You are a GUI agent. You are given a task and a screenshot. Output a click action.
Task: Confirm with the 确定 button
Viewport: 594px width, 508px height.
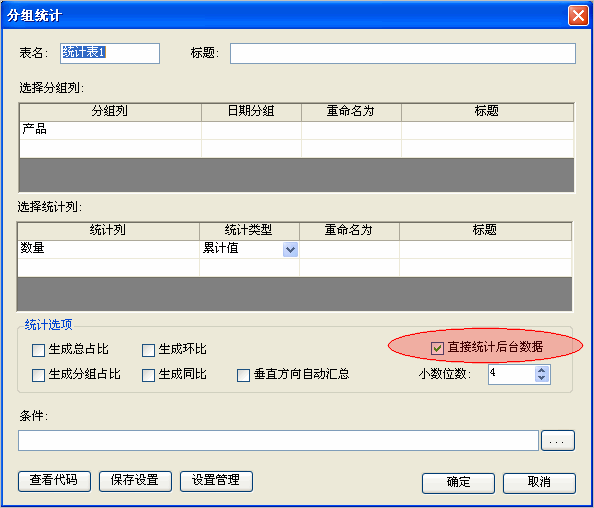(458, 483)
